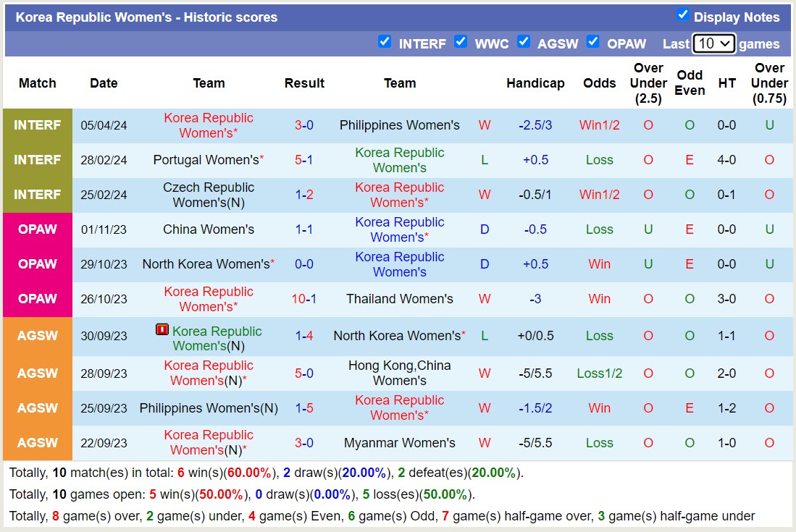Open Czech Republic Women's team link
The height and width of the screenshot is (532, 796).
pos(209,195)
